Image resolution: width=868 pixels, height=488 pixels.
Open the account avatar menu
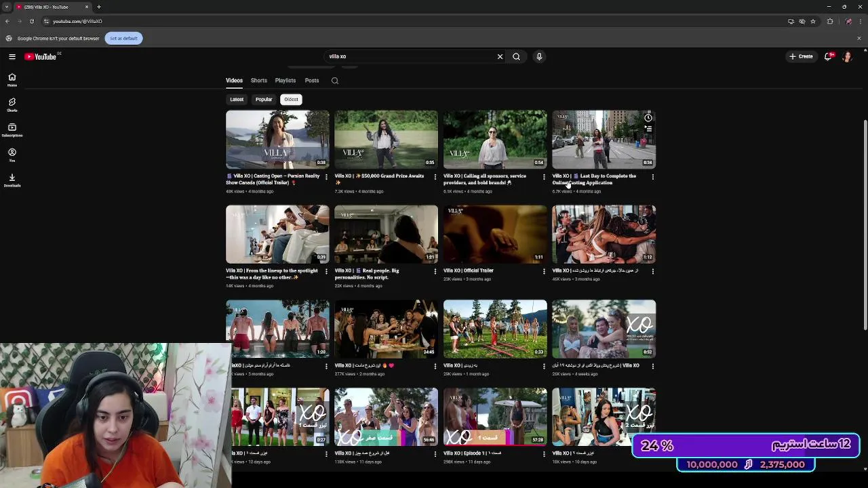847,56
